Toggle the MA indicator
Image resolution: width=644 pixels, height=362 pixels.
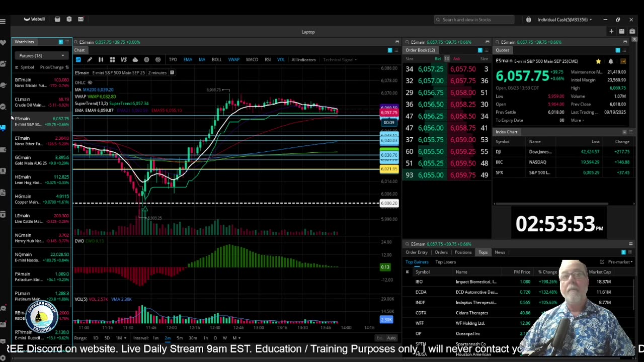(202, 60)
